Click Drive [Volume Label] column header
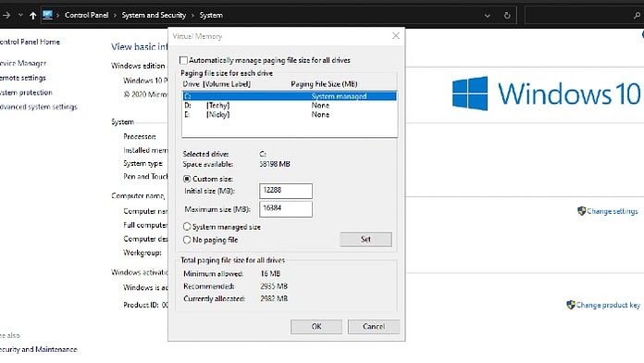The width and height of the screenshot is (644, 363). [217, 84]
